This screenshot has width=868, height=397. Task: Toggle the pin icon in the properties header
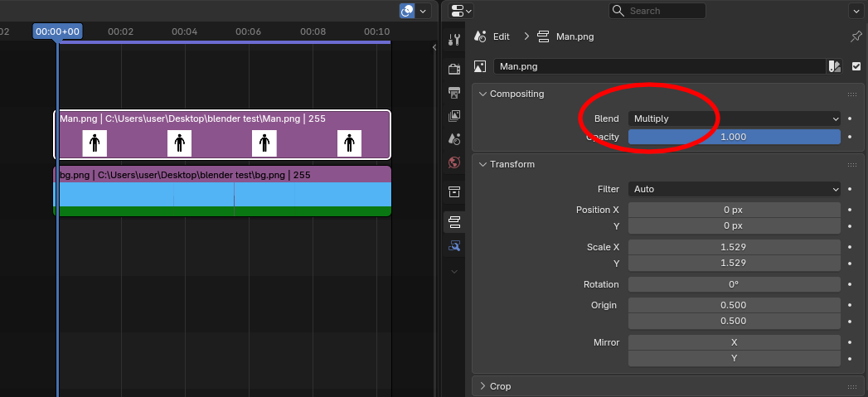(x=856, y=36)
